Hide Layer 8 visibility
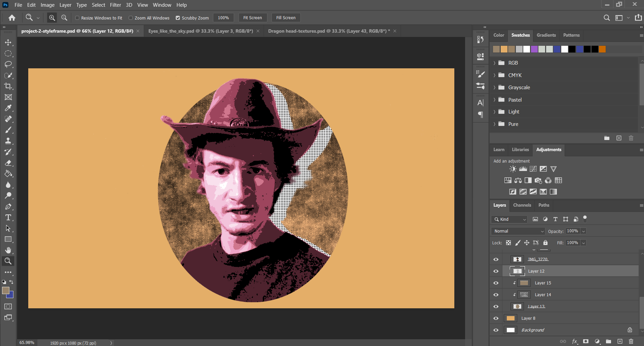This screenshot has height=346, width=644. click(496, 318)
